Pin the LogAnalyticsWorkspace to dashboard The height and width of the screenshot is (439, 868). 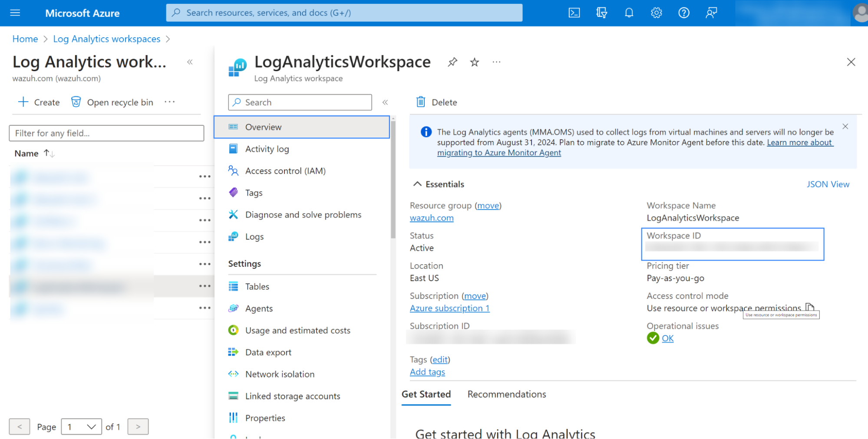coord(452,62)
